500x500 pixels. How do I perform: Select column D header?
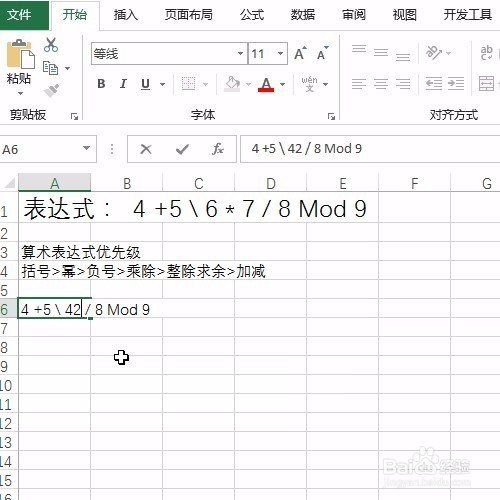pos(271,184)
